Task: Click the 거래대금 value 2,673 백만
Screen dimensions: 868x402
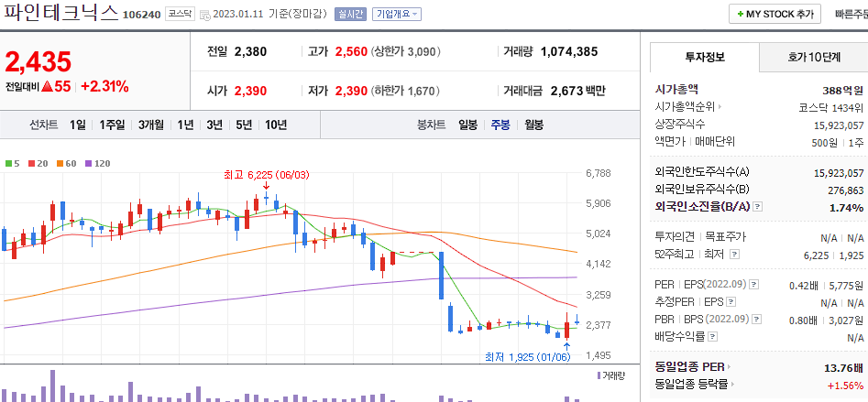Action: click(578, 91)
